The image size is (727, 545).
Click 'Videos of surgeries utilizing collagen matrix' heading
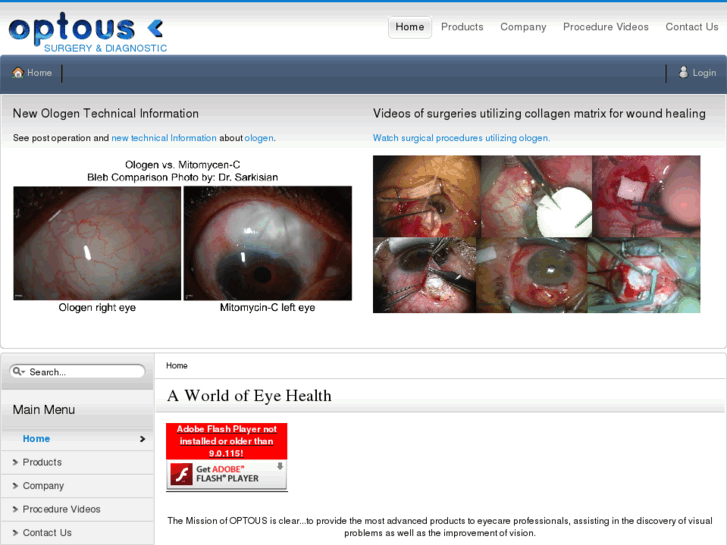tap(539, 114)
